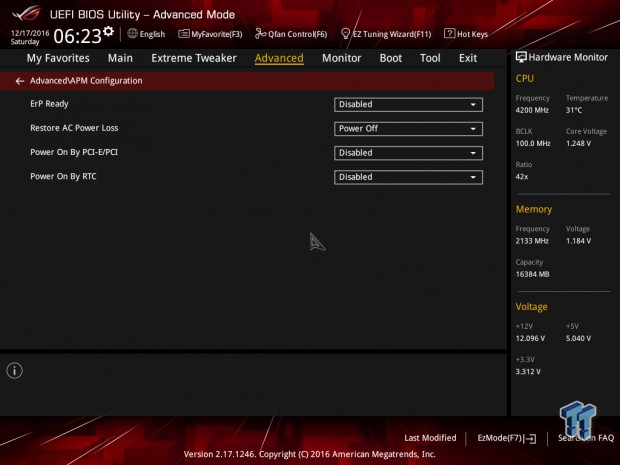The image size is (620, 465).
Task: Select Power On By RTC label
Action: (63, 176)
